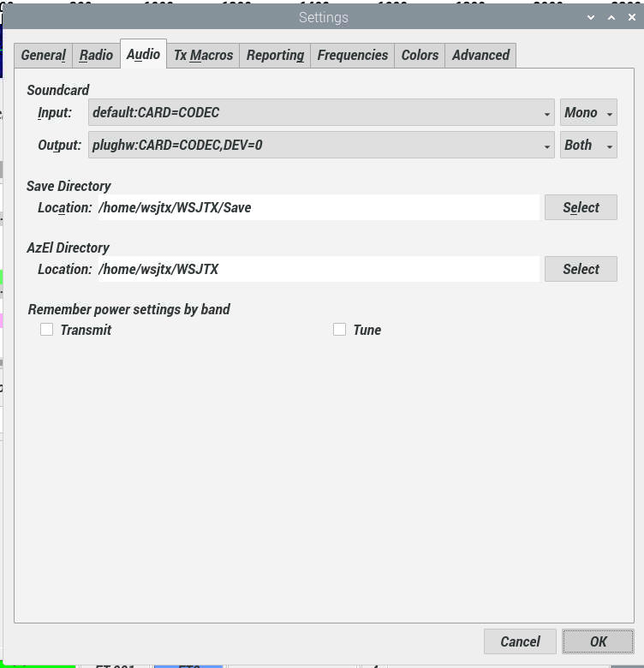Enable the Tune power memory checkbox
Viewport: 644px width, 668px height.
click(340, 330)
